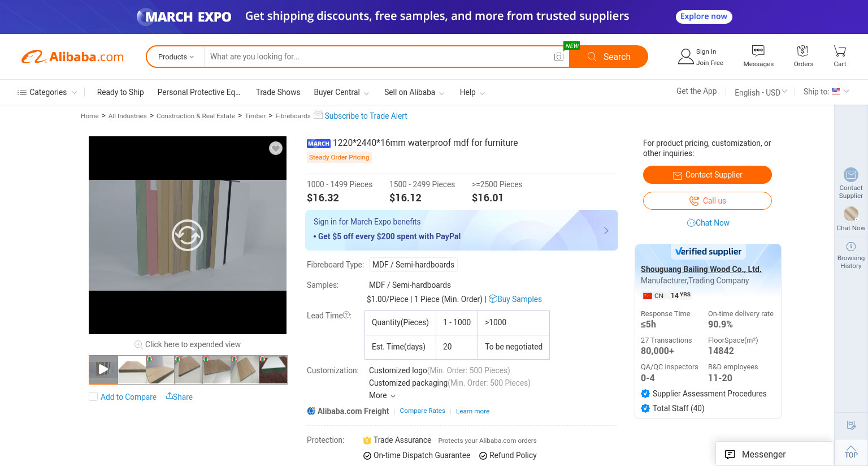Click the Home breadcrumb
This screenshot has width=868, height=466.
tap(90, 116)
